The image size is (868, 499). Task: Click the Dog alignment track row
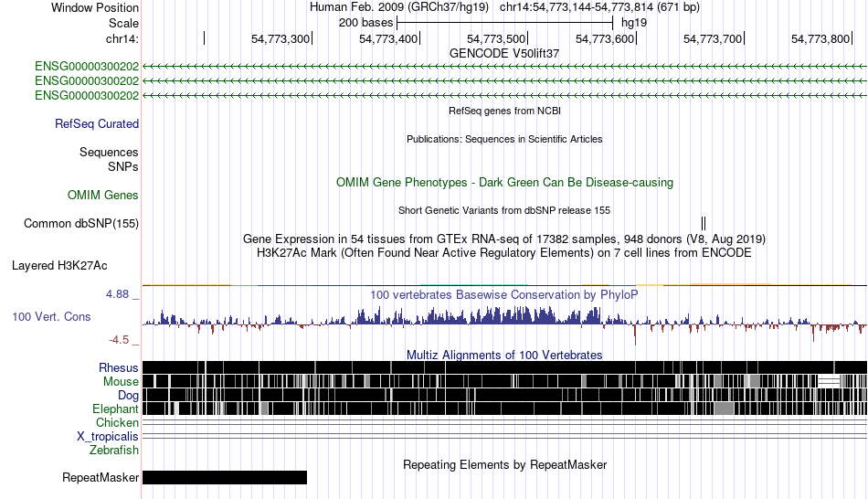(505, 395)
